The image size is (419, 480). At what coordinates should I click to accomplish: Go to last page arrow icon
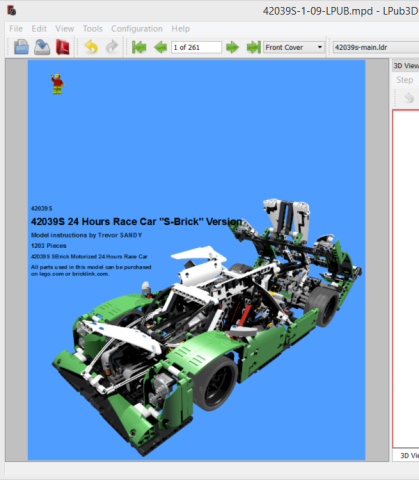pyautogui.click(x=254, y=47)
